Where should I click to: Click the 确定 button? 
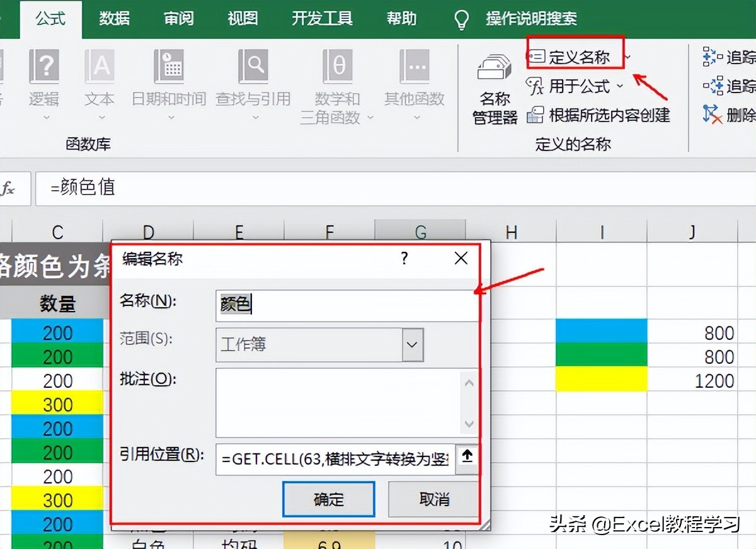pos(329,499)
